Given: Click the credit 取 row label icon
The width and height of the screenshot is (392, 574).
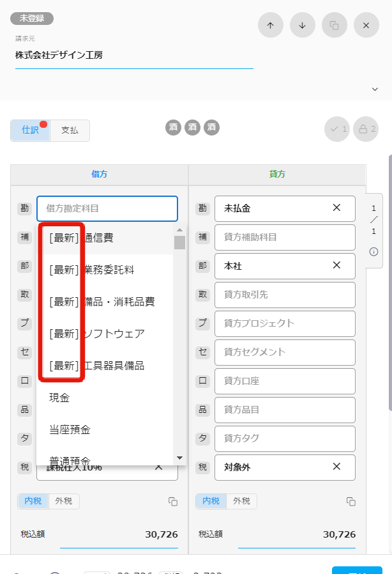Looking at the screenshot, I should tap(202, 295).
